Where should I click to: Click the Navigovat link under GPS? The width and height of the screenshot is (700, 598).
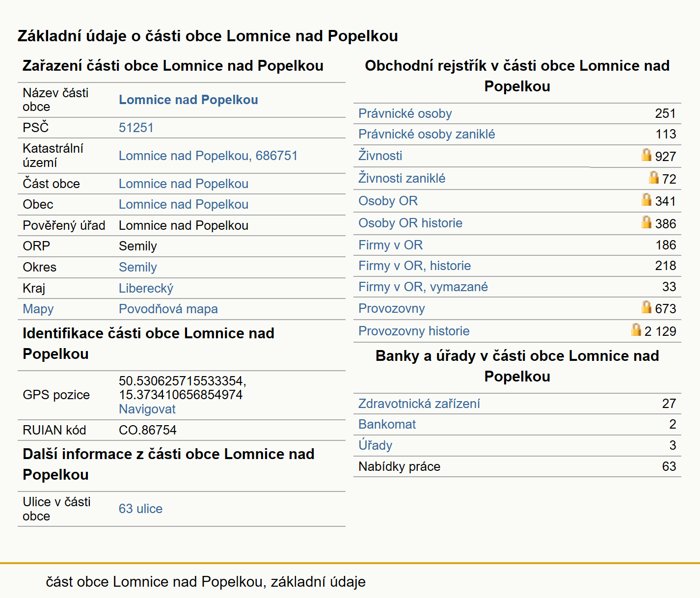[x=147, y=409]
